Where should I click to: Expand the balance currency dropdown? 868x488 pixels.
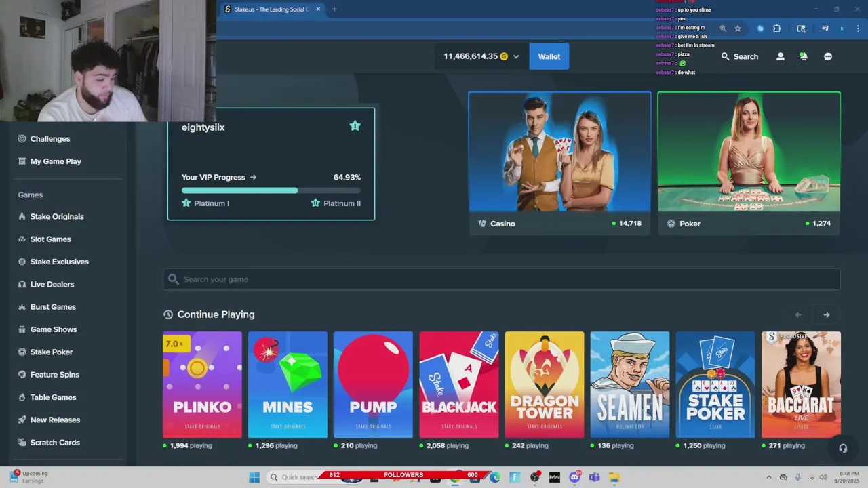click(x=516, y=56)
